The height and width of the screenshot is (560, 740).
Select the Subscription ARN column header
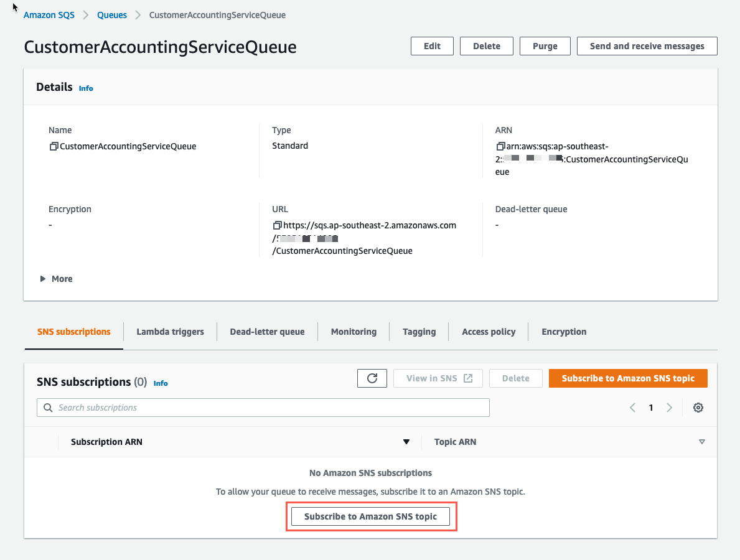[x=106, y=442]
